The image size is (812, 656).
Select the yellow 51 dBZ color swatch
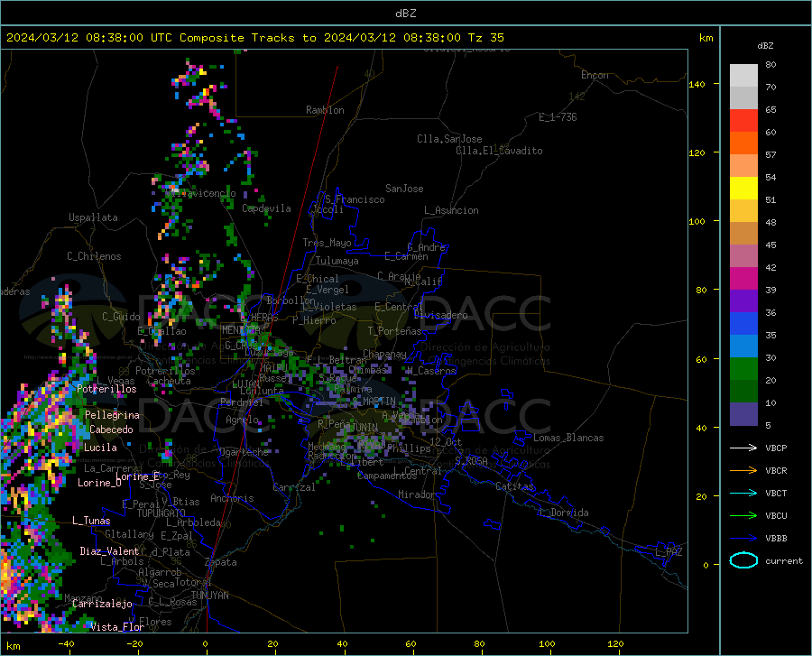pyautogui.click(x=743, y=189)
